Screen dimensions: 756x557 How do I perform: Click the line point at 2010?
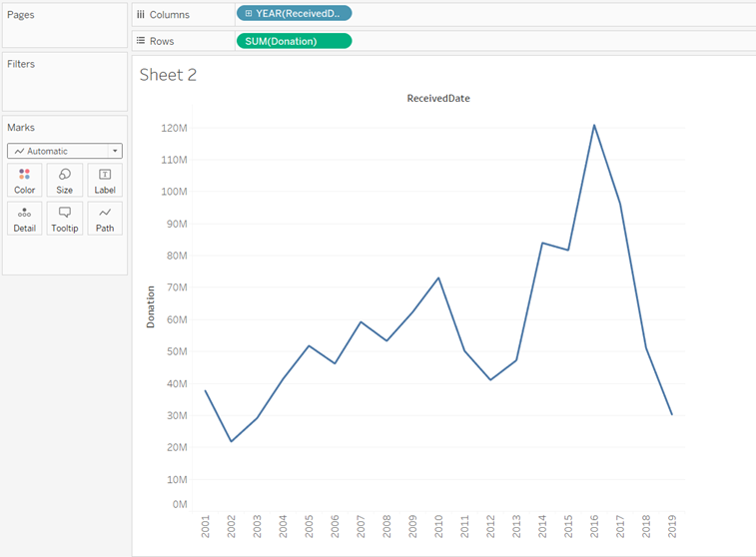(x=438, y=278)
